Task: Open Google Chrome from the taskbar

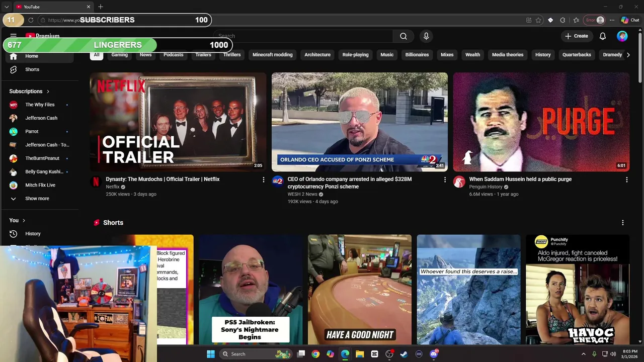Action: coord(315,354)
